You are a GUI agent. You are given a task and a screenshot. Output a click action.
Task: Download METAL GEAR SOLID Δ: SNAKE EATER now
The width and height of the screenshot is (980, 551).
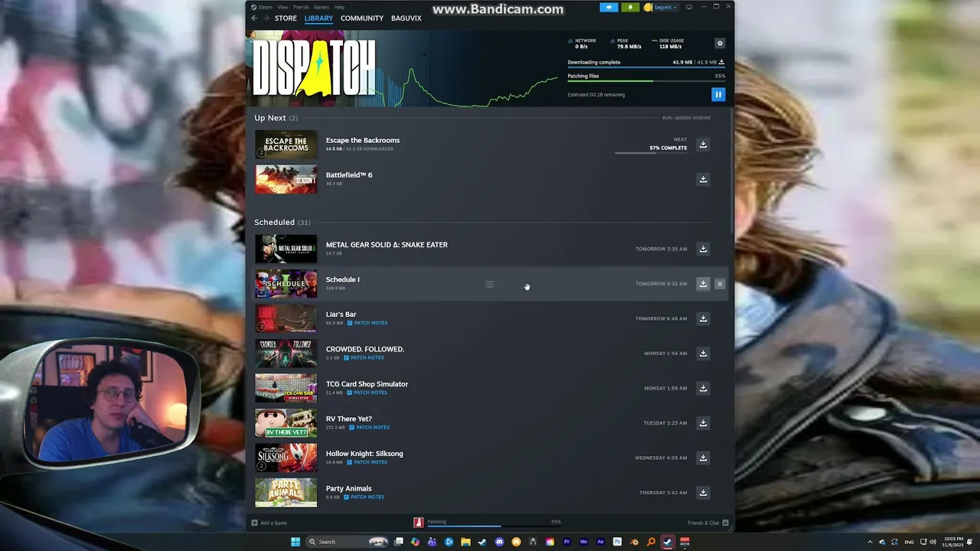pos(703,249)
